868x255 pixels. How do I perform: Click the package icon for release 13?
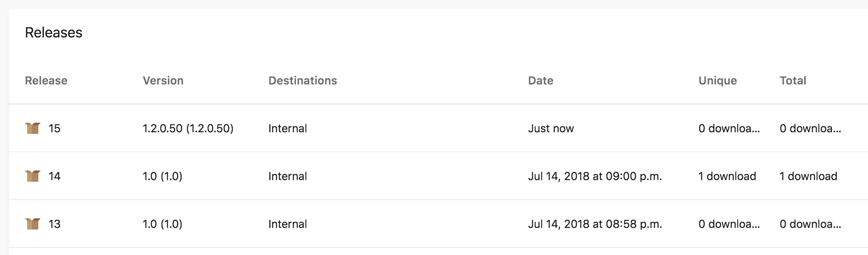tap(32, 224)
